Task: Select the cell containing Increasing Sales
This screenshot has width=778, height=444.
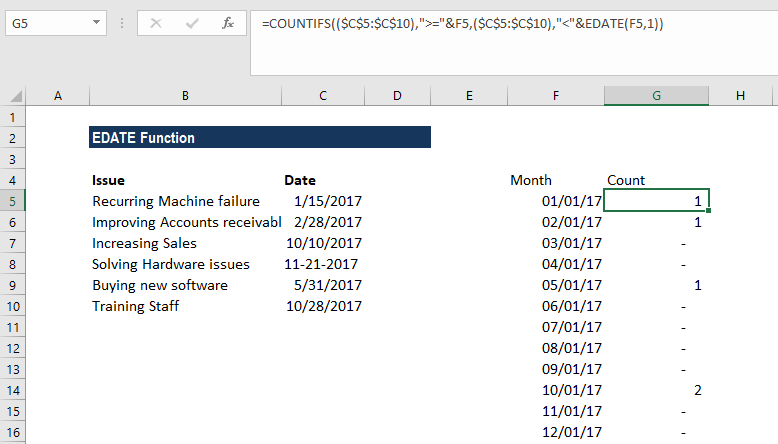Action: (145, 243)
